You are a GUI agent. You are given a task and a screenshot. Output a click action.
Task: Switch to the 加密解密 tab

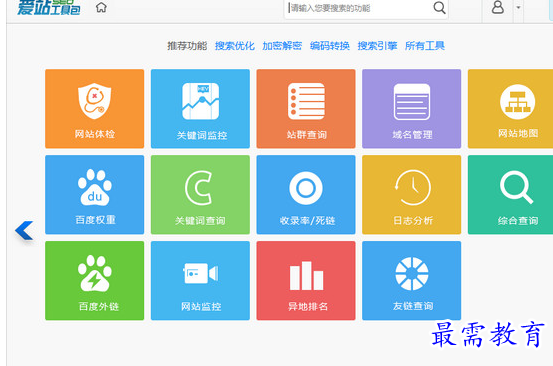(x=282, y=46)
